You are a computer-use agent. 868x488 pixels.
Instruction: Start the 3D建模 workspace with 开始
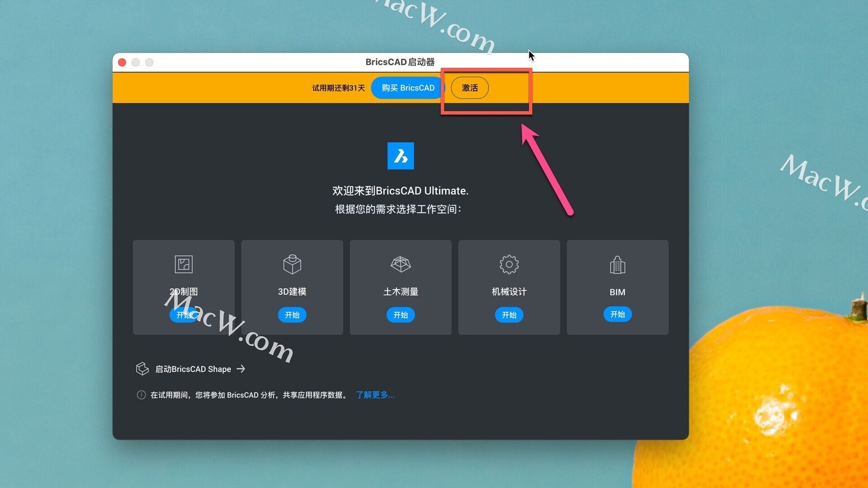point(292,315)
